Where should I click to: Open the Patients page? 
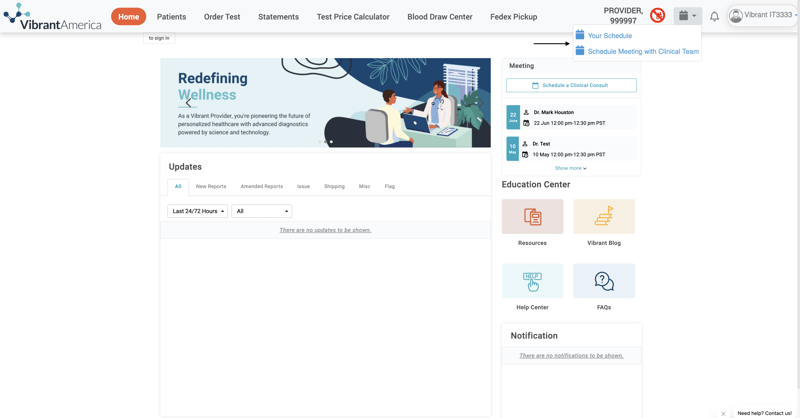click(171, 17)
